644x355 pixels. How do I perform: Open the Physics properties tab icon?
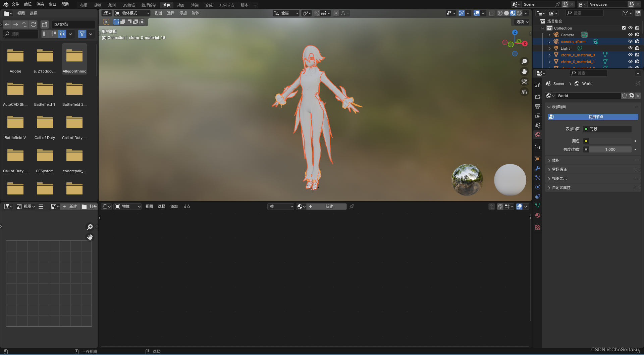(x=538, y=187)
